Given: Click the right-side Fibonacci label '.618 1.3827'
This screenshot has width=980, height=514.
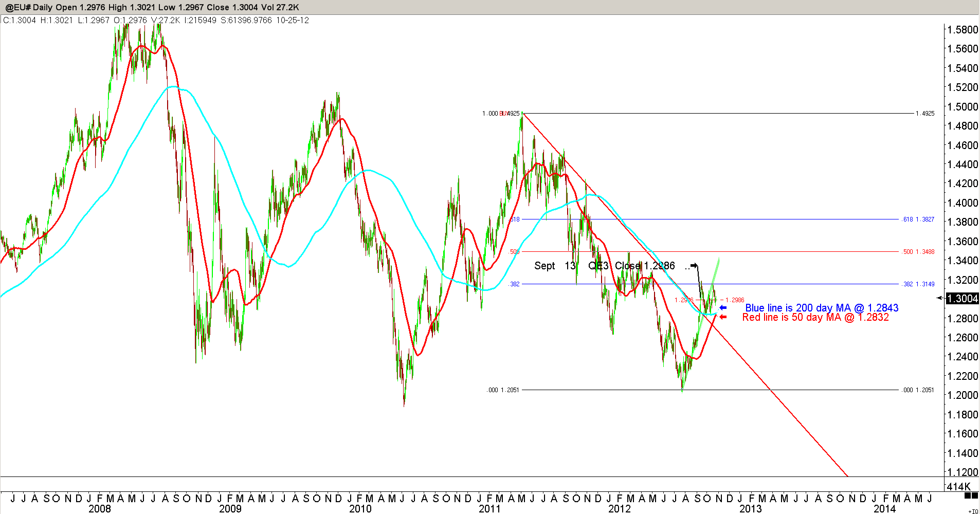Looking at the screenshot, I should (x=918, y=219).
